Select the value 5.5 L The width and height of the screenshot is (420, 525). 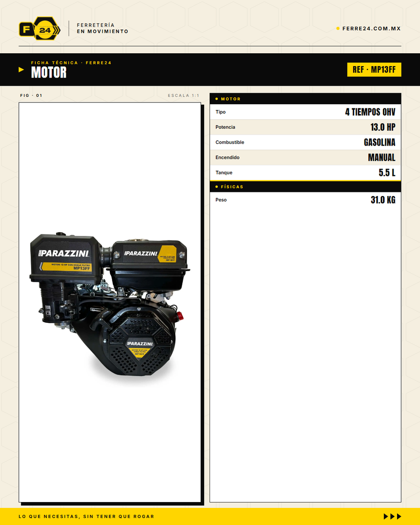(x=387, y=173)
